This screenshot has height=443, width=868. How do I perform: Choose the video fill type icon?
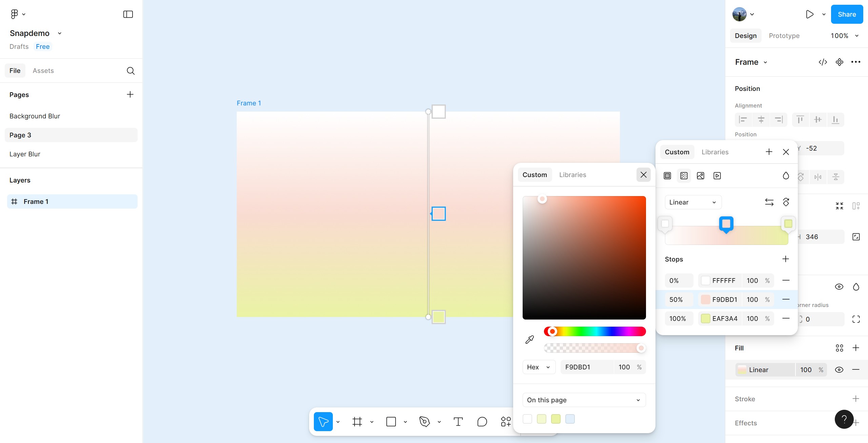tap(717, 176)
